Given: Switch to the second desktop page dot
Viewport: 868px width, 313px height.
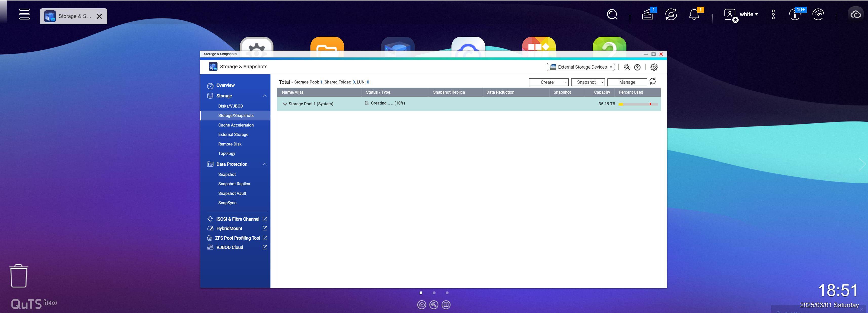Looking at the screenshot, I should [434, 293].
